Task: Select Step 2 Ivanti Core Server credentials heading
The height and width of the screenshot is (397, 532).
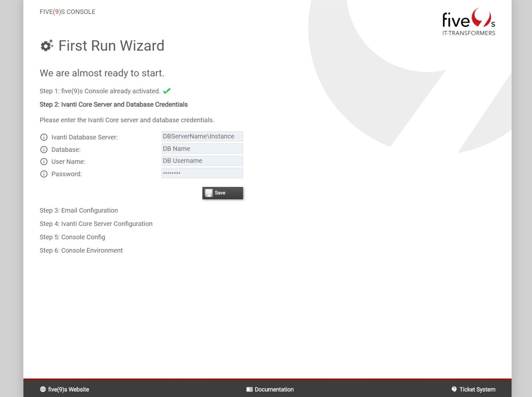Action: [114, 105]
